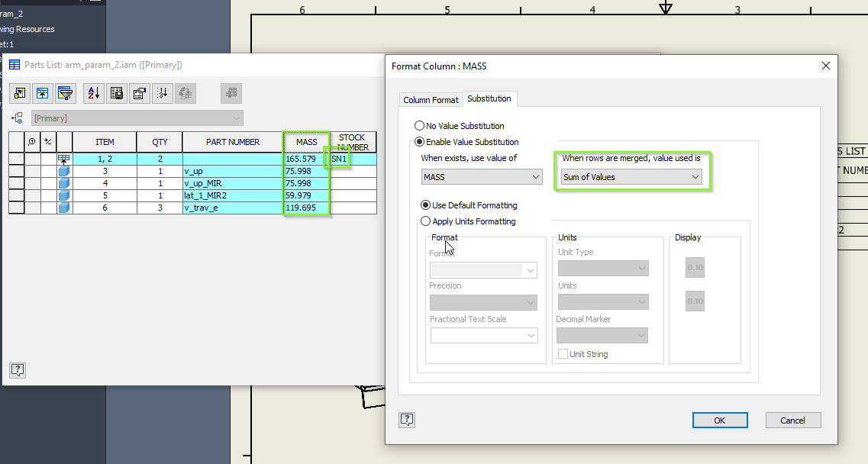
Task: Click the help question mark in Parts List dialog
Action: tap(18, 370)
